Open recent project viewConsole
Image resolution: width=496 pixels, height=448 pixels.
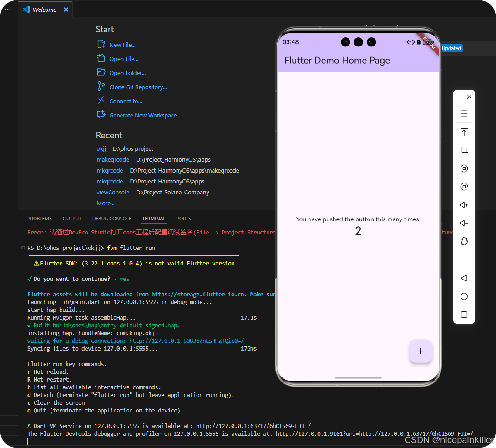tap(113, 193)
